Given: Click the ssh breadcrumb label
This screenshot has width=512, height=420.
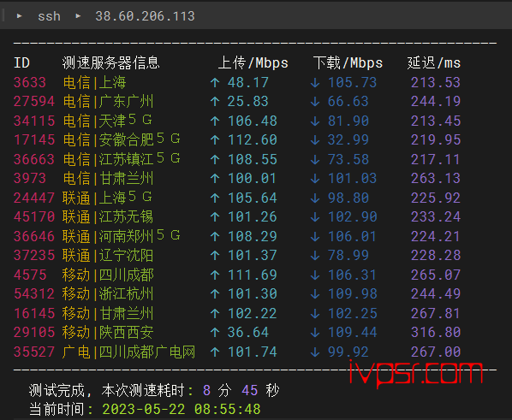Looking at the screenshot, I should [x=49, y=16].
